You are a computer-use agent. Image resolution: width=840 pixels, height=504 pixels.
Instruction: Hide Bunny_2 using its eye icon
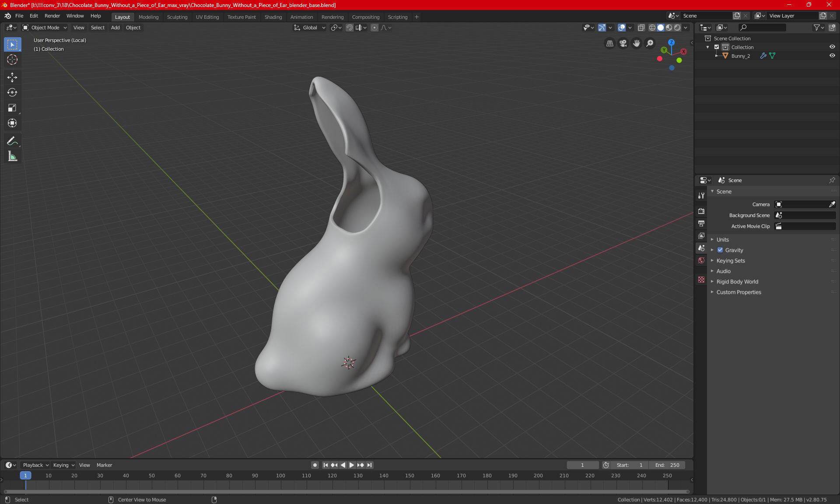pyautogui.click(x=832, y=56)
